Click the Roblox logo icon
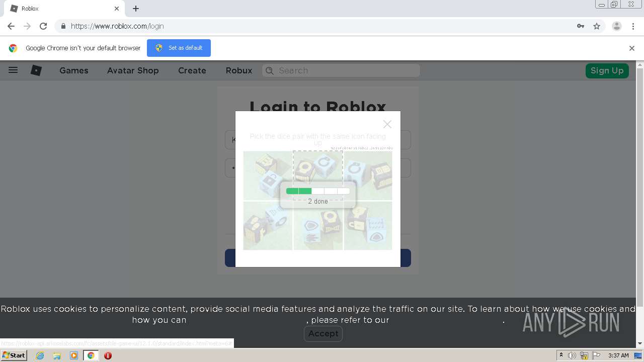The image size is (644, 362). (36, 70)
